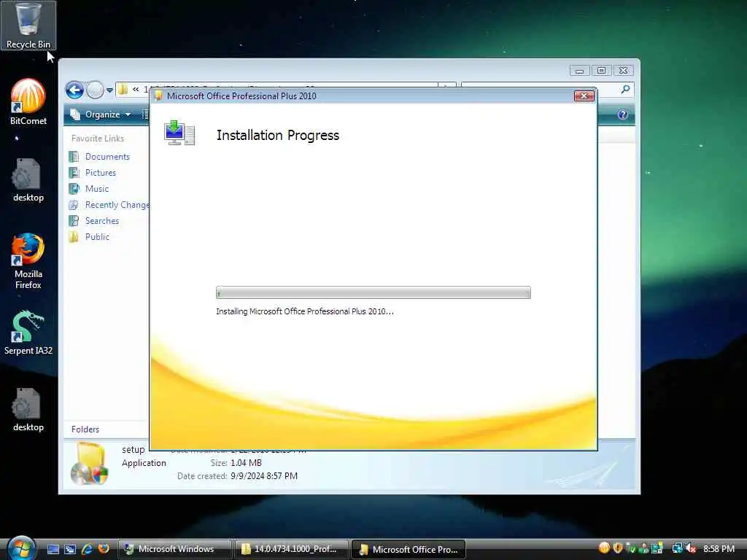
Task: Open the Windows Start orb
Action: click(x=21, y=548)
